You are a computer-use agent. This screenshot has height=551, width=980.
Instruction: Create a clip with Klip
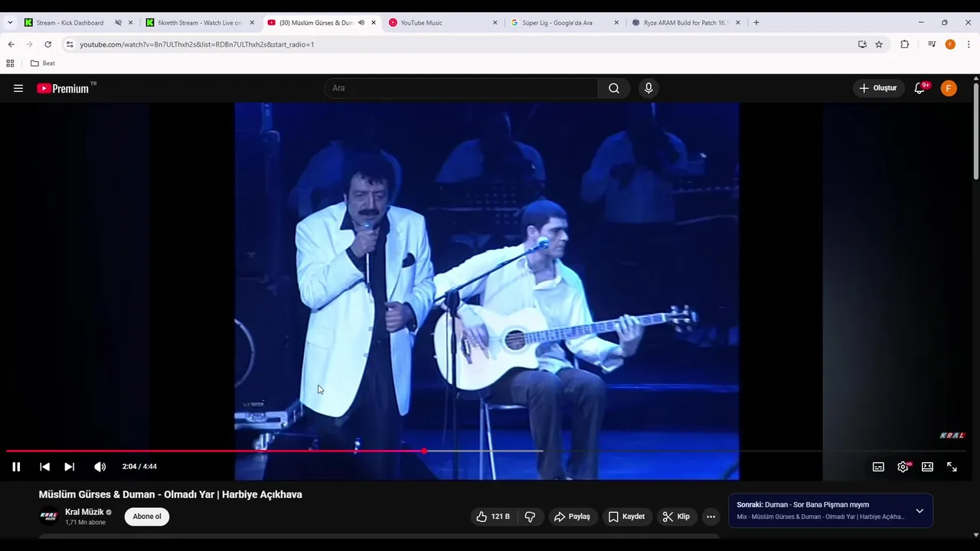(x=676, y=517)
